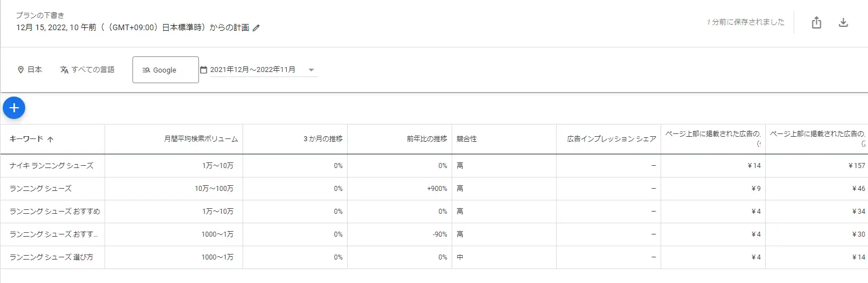Click the calendar icon next to date range
This screenshot has width=868, height=283.
(x=203, y=70)
